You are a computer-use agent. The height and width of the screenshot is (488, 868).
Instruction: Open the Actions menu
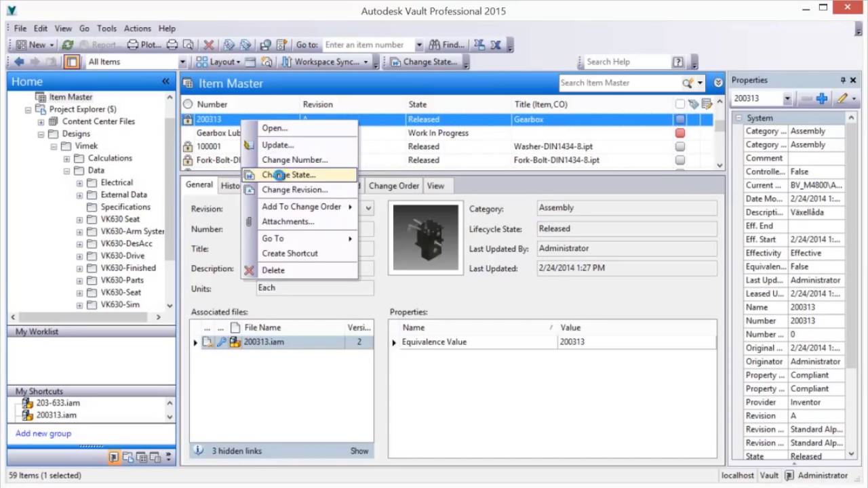[137, 28]
